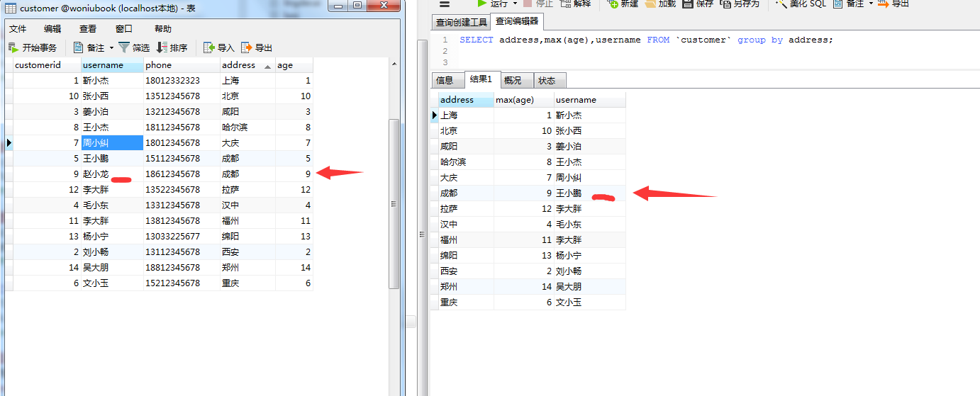This screenshot has height=396, width=980.
Task: Select the 周小纠 highlighted username cell
Action: (x=112, y=143)
